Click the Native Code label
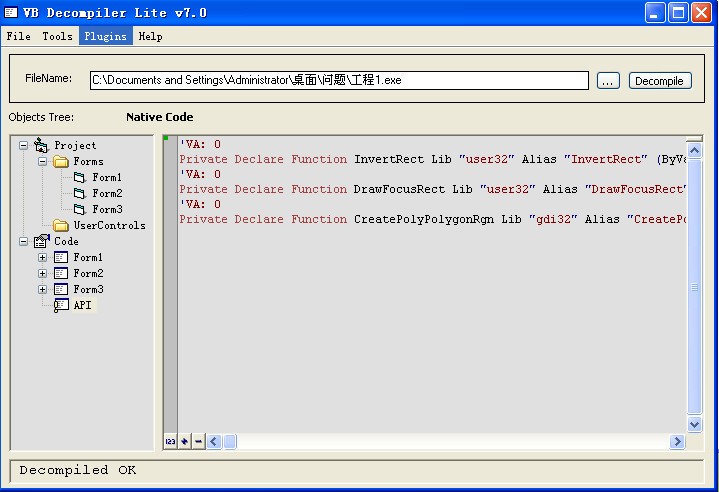The height and width of the screenshot is (492, 719). [160, 117]
